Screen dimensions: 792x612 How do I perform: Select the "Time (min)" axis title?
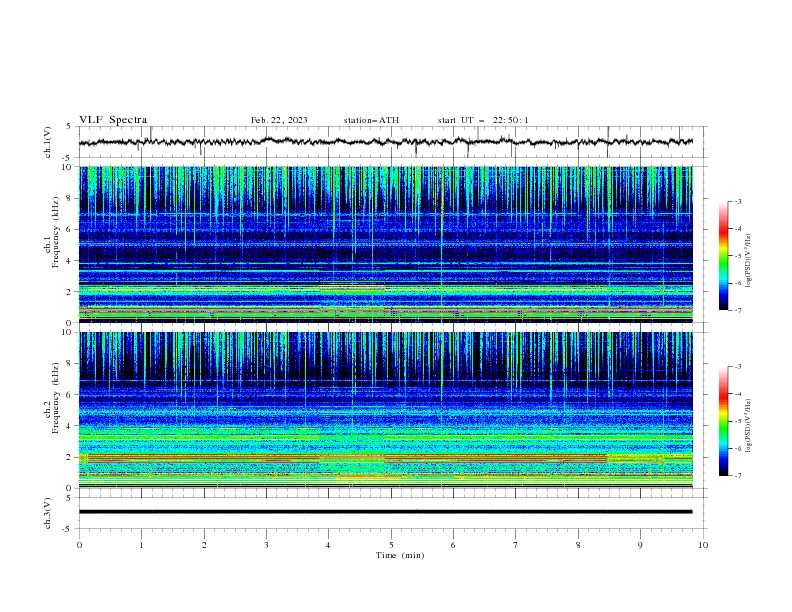point(400,555)
